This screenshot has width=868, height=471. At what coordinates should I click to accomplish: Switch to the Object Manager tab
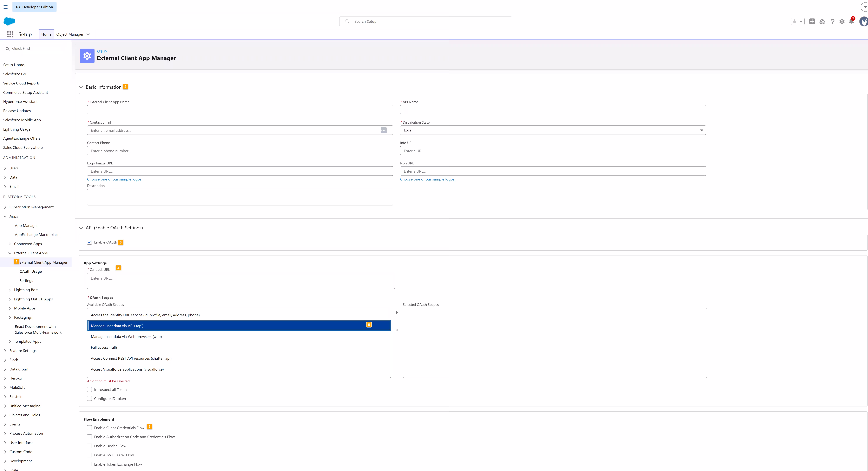pos(70,34)
